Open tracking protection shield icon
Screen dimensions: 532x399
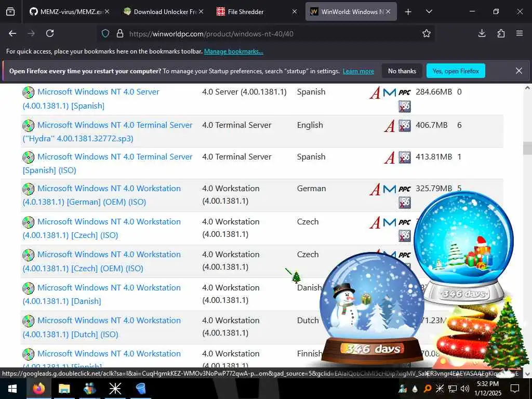click(x=105, y=33)
